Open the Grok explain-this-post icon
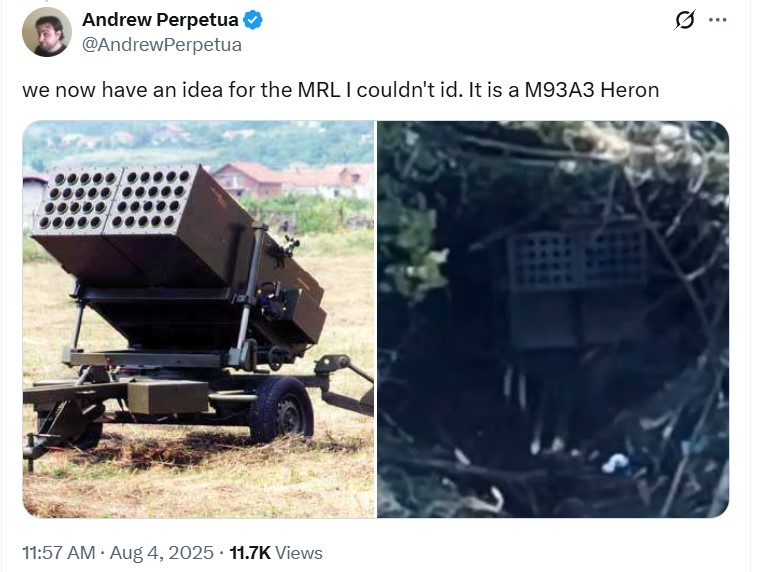Viewport: 772px width, 572px height. pos(684,20)
